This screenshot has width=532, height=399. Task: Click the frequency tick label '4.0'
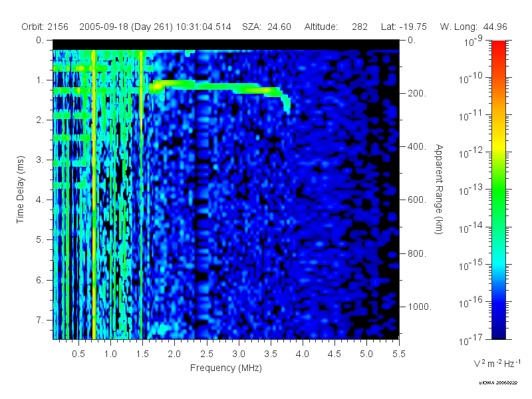pyautogui.click(x=303, y=354)
